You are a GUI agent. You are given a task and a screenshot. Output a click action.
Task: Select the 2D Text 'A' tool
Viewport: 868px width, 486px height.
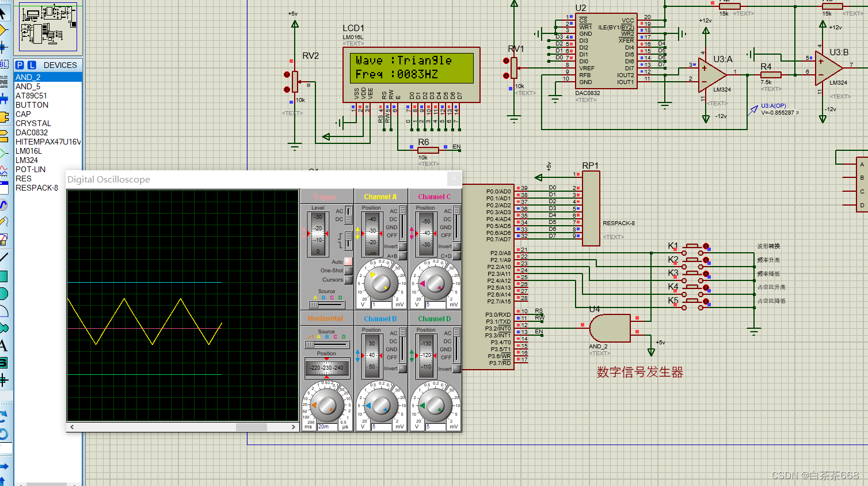(x=3, y=345)
